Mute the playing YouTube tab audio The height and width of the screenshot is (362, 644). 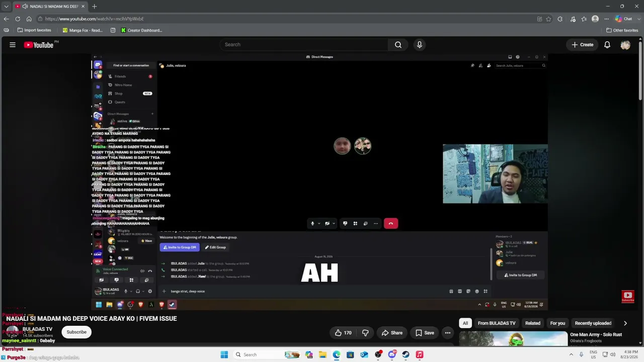click(25, 7)
